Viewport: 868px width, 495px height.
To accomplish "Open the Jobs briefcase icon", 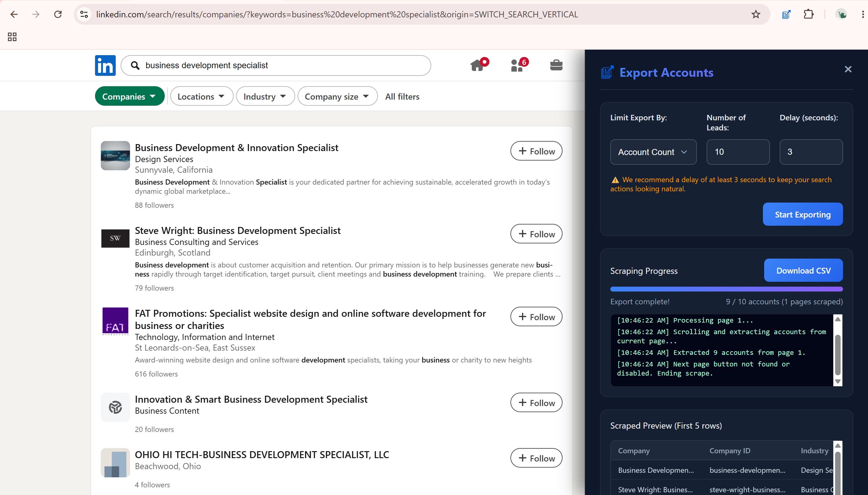I will [556, 65].
